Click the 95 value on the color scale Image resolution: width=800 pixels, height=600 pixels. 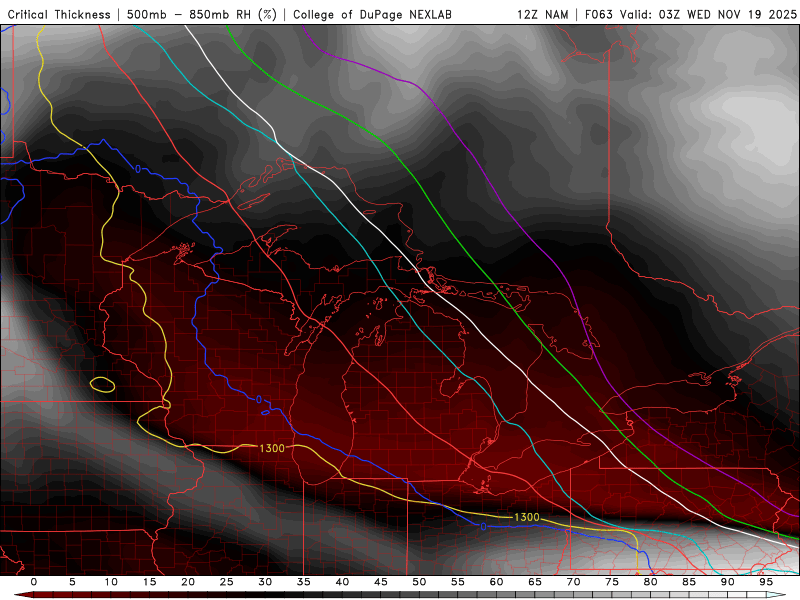point(766,582)
